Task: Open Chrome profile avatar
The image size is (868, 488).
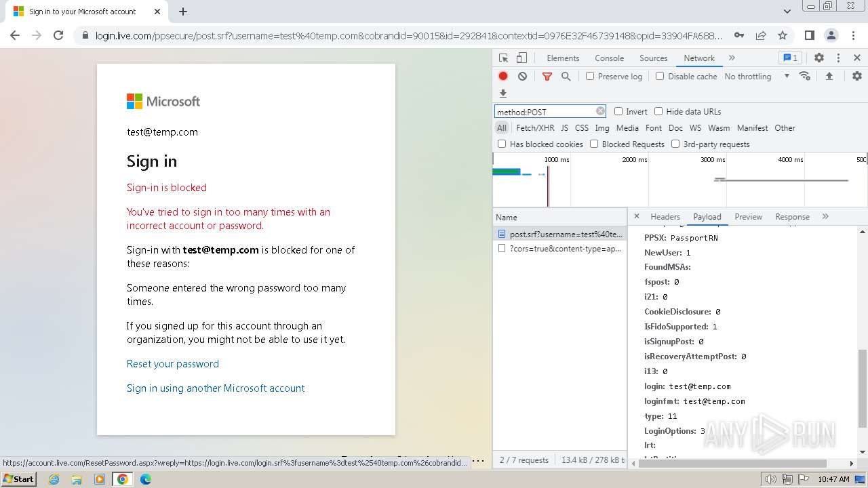Action: click(831, 35)
